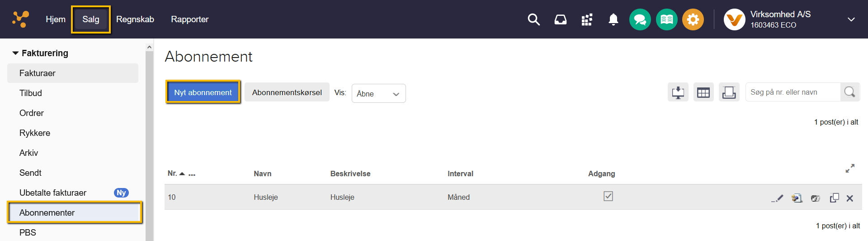Image resolution: width=868 pixels, height=241 pixels.
Task: Click the Abonnementskørsel button
Action: pos(287,92)
